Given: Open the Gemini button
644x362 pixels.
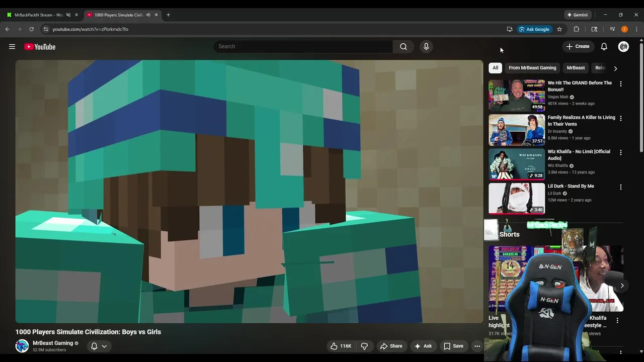Looking at the screenshot, I should tap(578, 15).
